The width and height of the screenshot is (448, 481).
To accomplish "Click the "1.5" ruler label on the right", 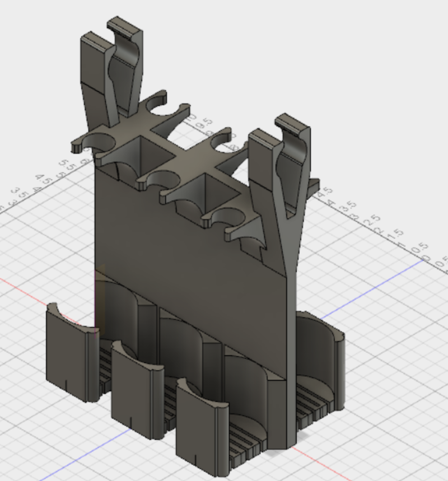I will tap(395, 232).
